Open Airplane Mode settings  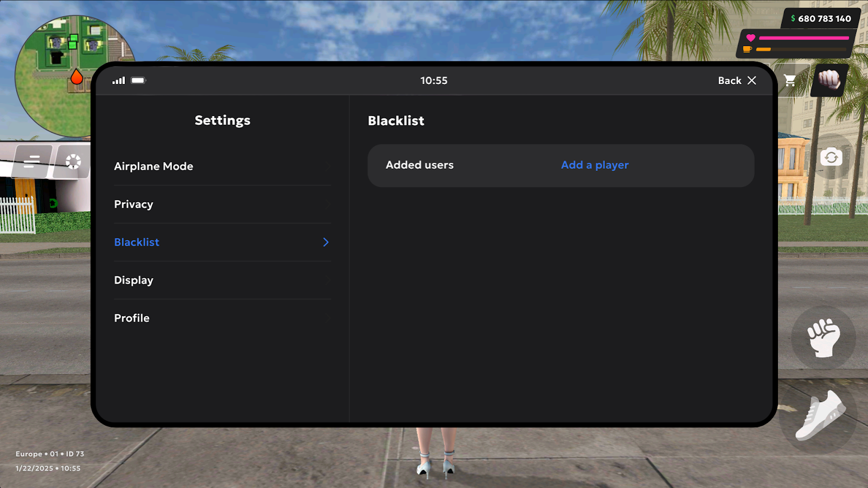click(222, 166)
